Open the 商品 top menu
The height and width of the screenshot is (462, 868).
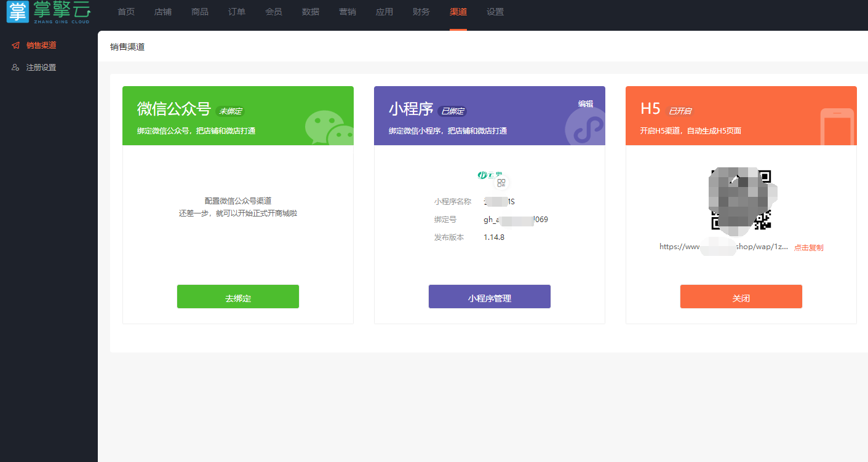(200, 12)
